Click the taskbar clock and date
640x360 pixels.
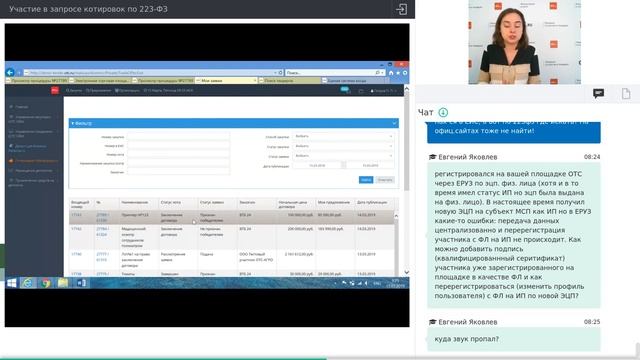click(x=396, y=283)
